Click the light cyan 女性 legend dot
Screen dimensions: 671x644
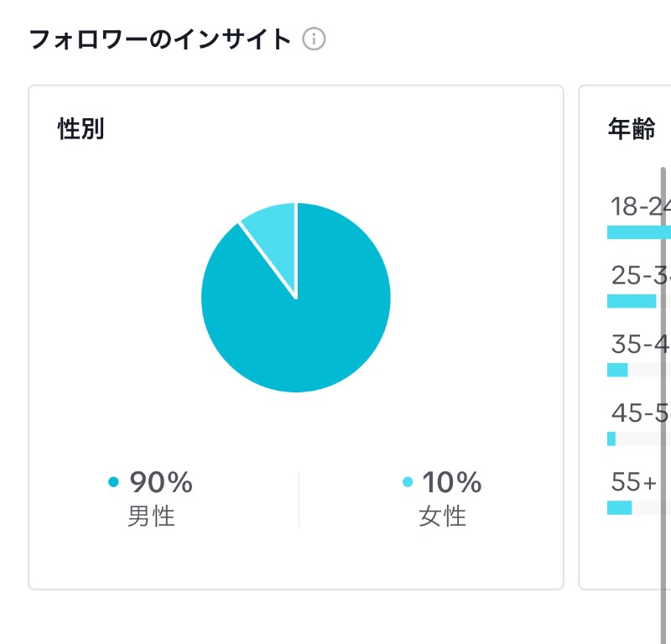coord(408,482)
